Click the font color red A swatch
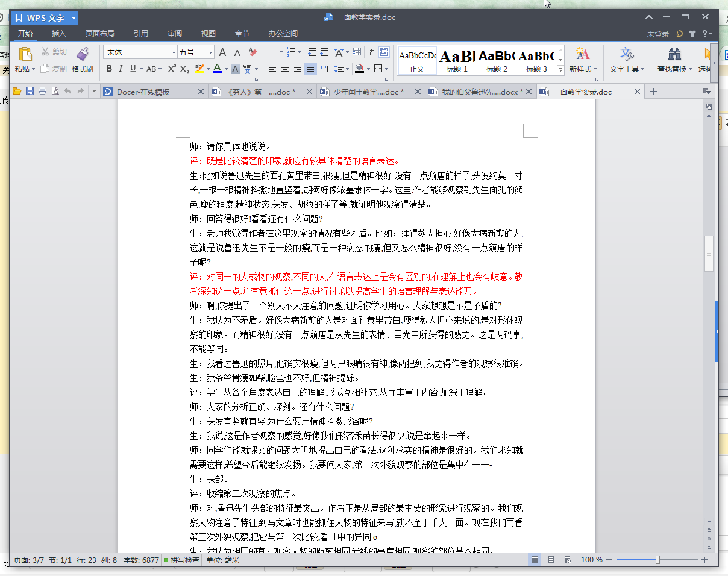The height and width of the screenshot is (576, 728). point(217,69)
